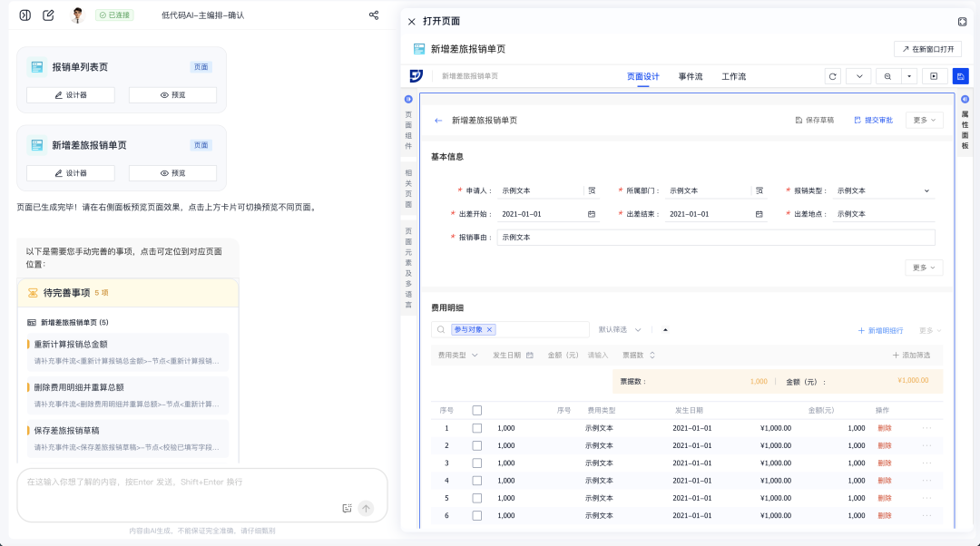Start a new chat with the edit icon
Screen dimensions: 980x546
click(x=48, y=15)
